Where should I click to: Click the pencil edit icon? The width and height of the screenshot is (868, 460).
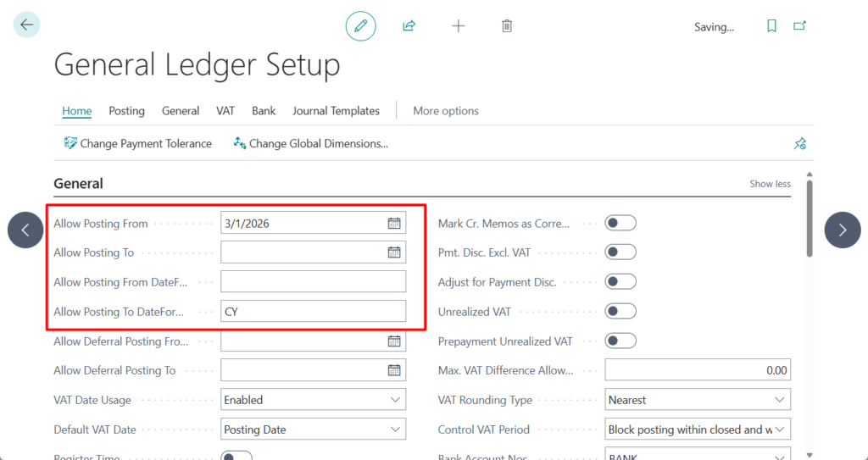pos(360,26)
